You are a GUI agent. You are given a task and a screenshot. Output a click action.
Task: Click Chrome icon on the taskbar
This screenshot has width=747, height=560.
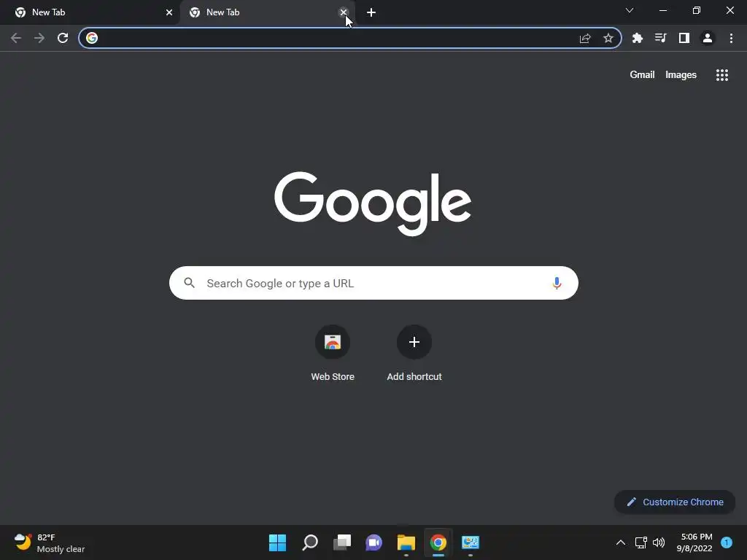pos(438,542)
